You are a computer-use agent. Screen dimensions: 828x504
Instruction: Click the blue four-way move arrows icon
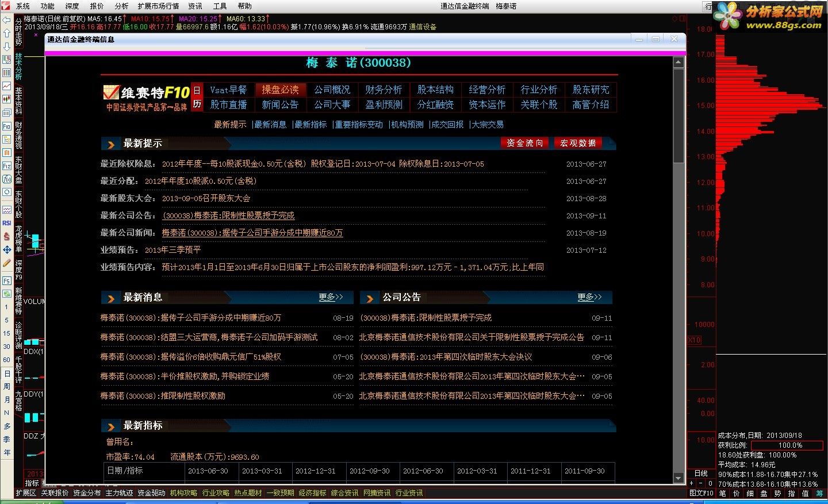click(x=6, y=249)
